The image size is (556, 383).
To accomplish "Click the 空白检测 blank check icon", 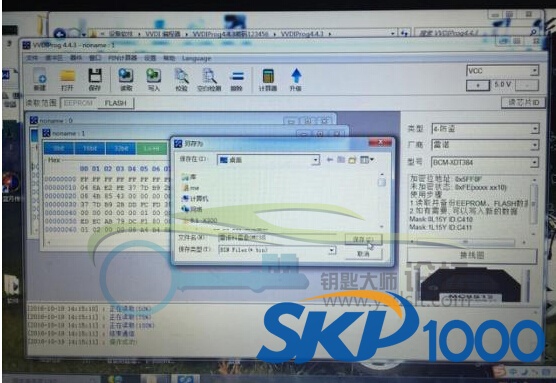I will coord(209,79).
